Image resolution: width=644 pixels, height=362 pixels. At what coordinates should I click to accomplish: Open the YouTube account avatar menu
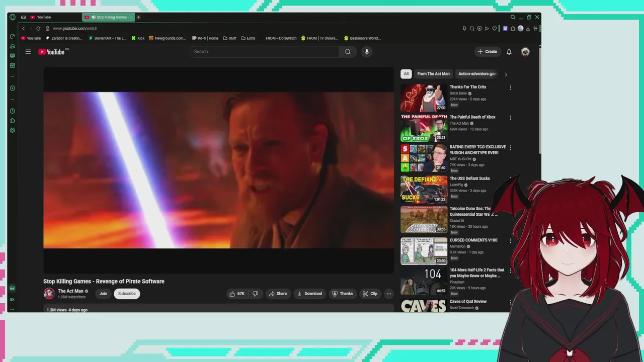pyautogui.click(x=525, y=52)
